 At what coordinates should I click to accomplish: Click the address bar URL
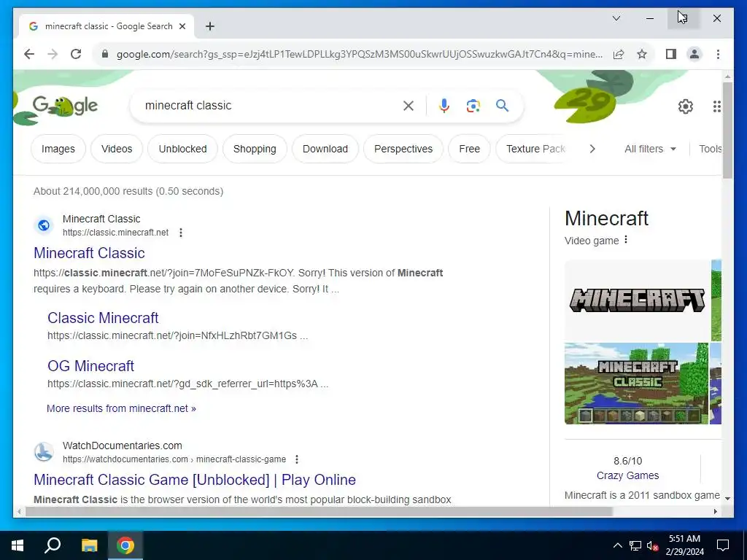pyautogui.click(x=359, y=54)
